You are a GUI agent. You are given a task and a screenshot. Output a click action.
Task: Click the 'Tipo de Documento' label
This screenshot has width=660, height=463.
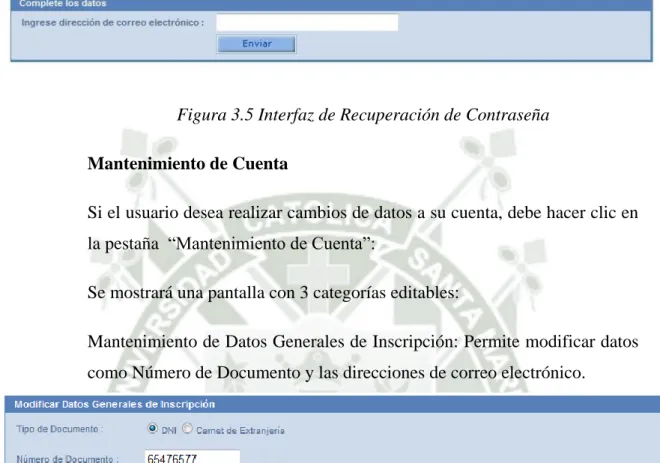[60, 429]
